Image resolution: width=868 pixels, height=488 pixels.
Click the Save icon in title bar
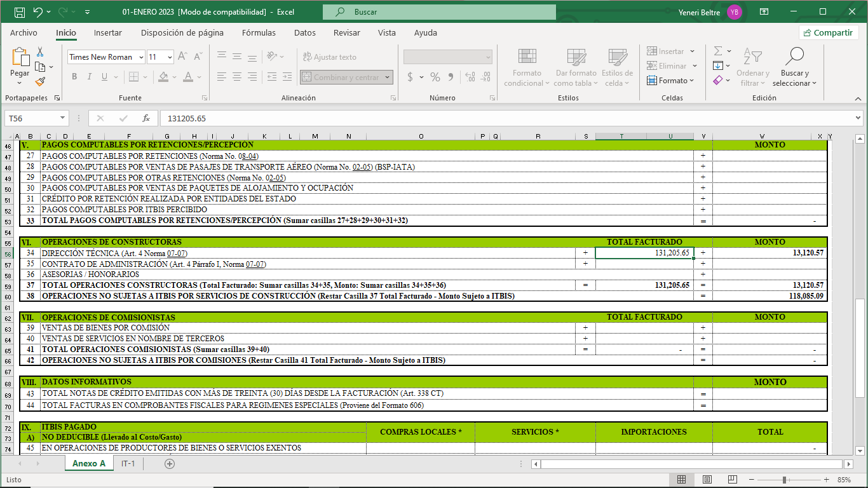pyautogui.click(x=19, y=12)
